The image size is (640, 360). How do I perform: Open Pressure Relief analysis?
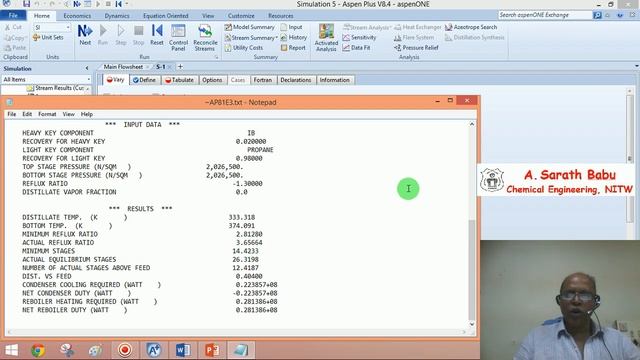(416, 48)
